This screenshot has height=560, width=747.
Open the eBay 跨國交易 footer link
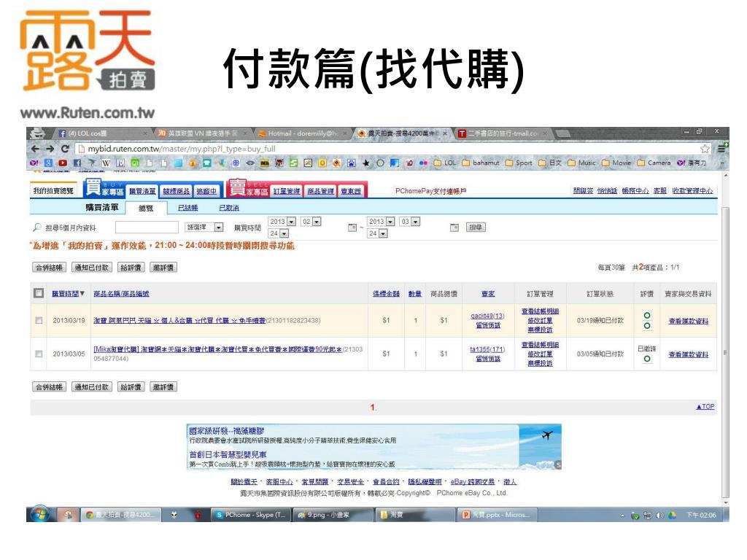(473, 482)
